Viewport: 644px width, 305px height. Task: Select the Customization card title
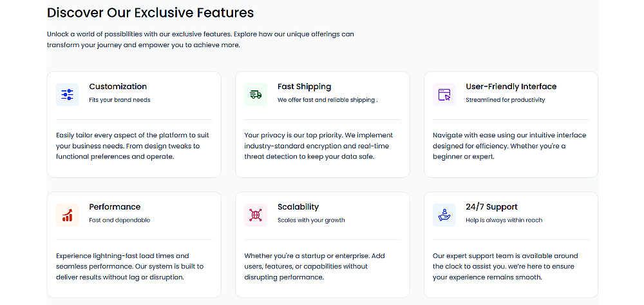coord(118,86)
